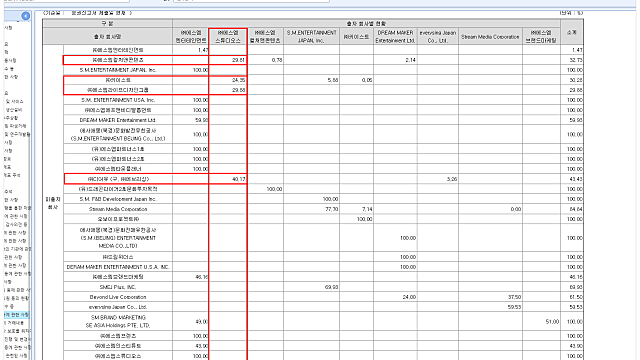Collapse the sidebar with the blue arrow button
This screenshot has height=360, width=640.
tap(25, 16)
